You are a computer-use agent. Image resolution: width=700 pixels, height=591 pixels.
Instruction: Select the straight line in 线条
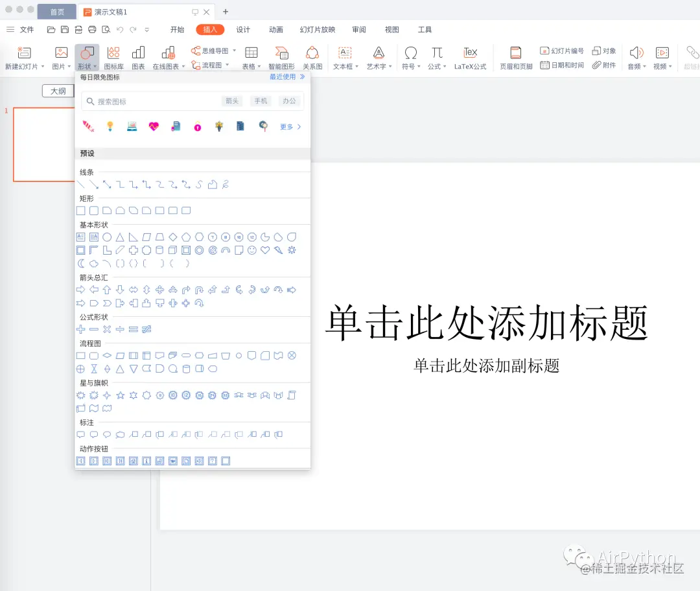81,184
